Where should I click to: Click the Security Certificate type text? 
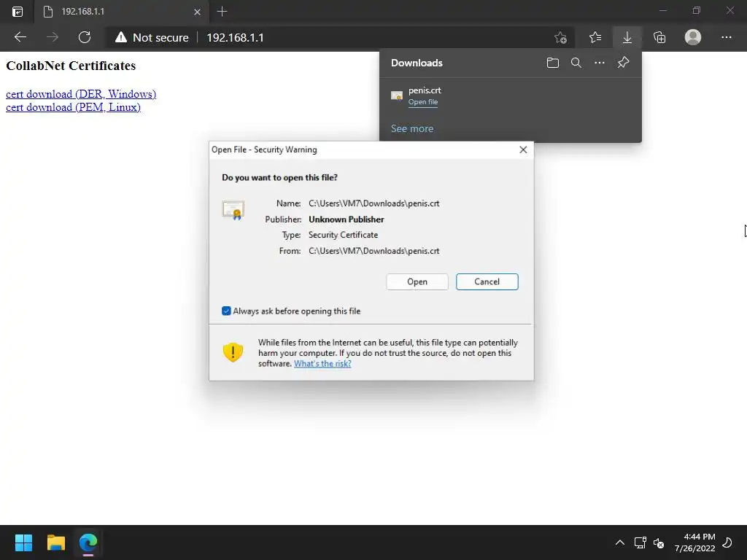343,235
